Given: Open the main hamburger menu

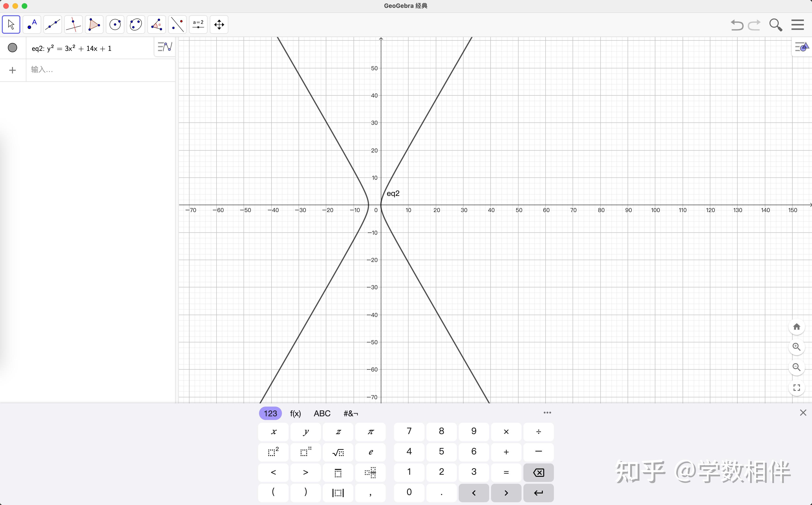Looking at the screenshot, I should pos(797,25).
